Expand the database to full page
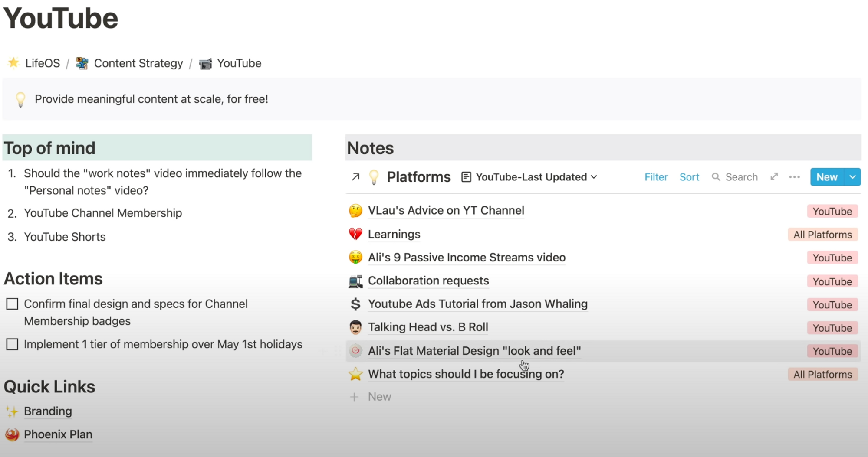 (774, 177)
